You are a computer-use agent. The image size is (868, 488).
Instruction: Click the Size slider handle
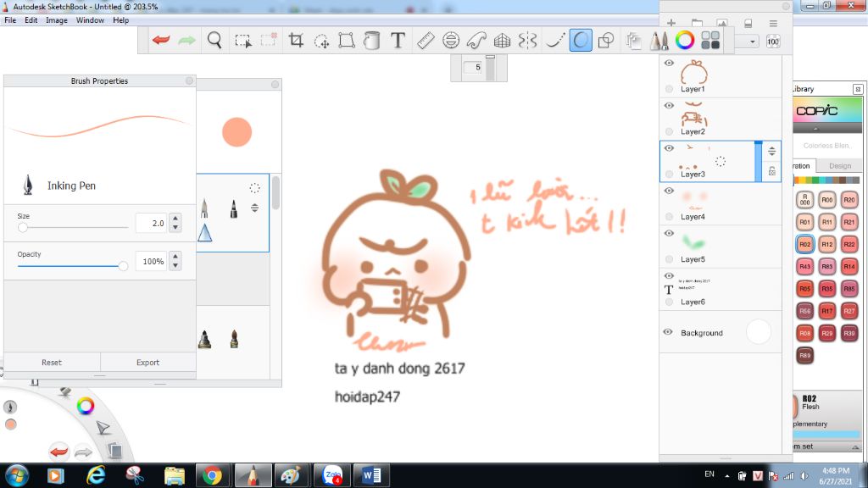pyautogui.click(x=23, y=227)
